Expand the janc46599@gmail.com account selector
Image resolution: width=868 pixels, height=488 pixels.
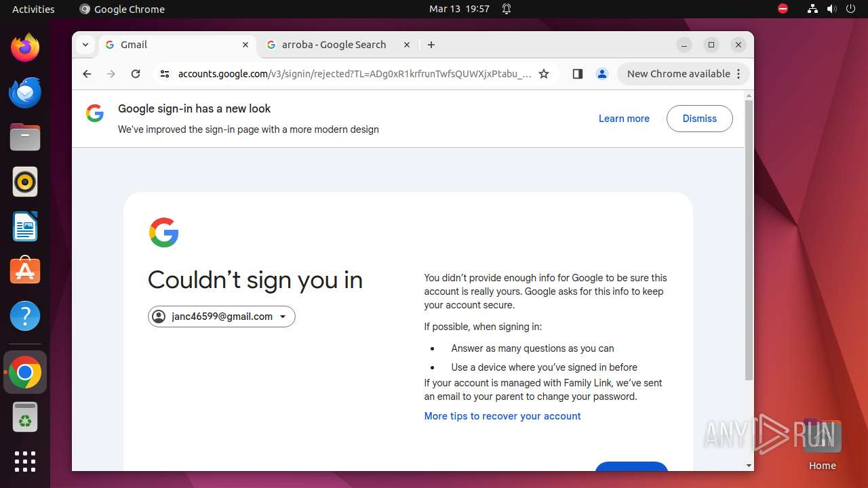coord(222,317)
